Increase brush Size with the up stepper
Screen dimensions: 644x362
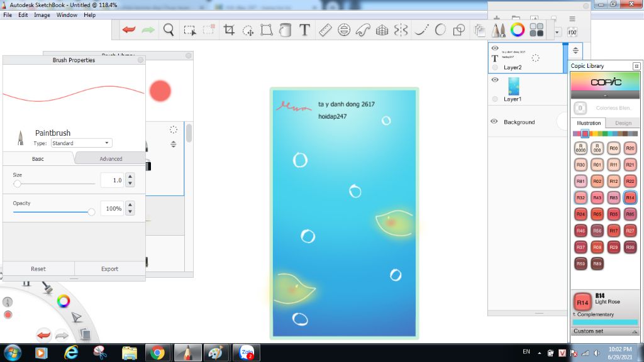coord(130,177)
